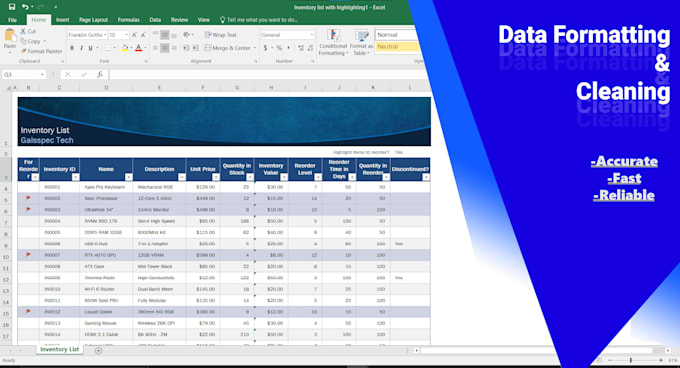The width and height of the screenshot is (680, 368).
Task: Open Conditional Formatting menu
Action: pyautogui.click(x=333, y=42)
